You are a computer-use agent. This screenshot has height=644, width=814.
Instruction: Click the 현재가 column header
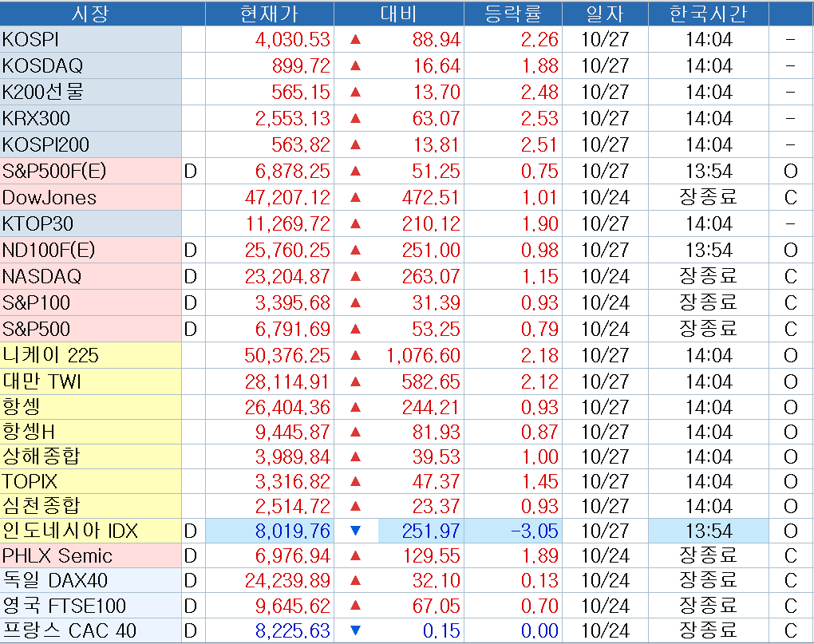coord(270,14)
